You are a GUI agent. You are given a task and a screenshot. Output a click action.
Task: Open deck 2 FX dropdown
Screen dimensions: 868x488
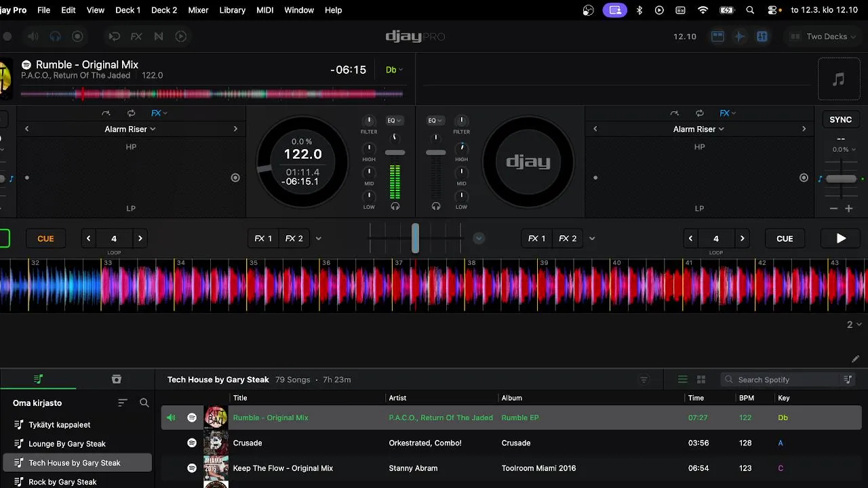point(728,113)
